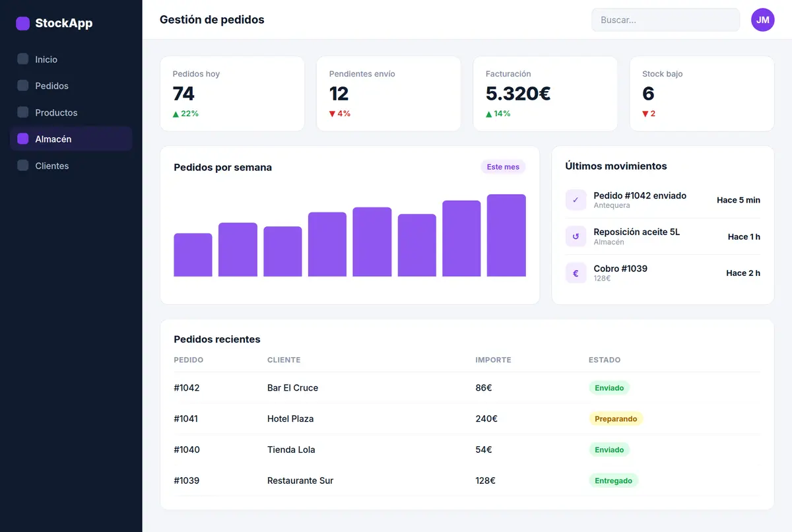Image resolution: width=792 pixels, height=532 pixels.
Task: Click order number #1039 in table
Action: point(187,481)
